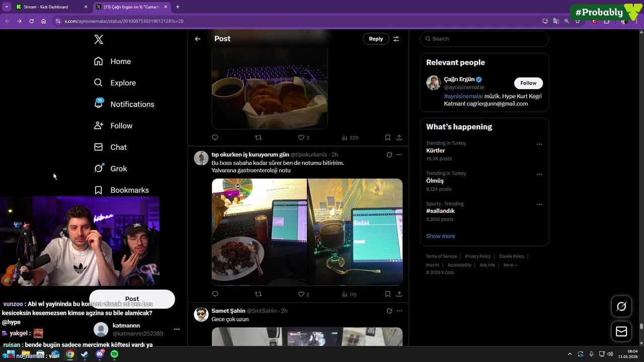
Task: Click the X logo in sidebar
Action: click(99, 39)
